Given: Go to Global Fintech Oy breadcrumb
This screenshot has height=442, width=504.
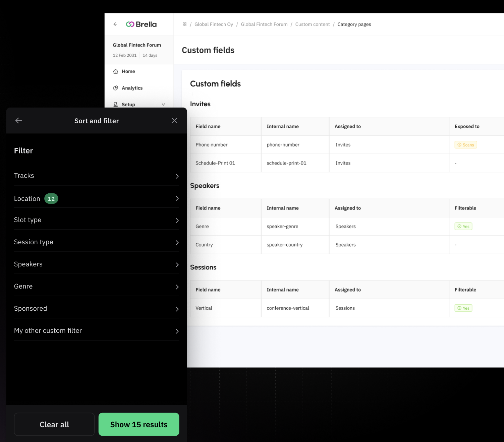Looking at the screenshot, I should point(214,24).
